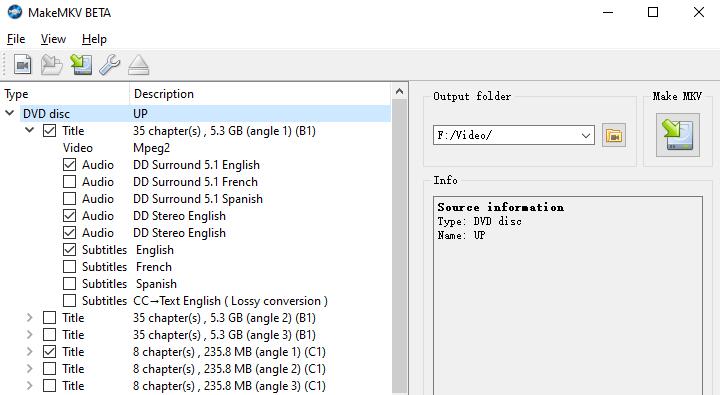Click the MakeMKV app logo icon
The width and height of the screenshot is (720, 395).
click(x=15, y=12)
